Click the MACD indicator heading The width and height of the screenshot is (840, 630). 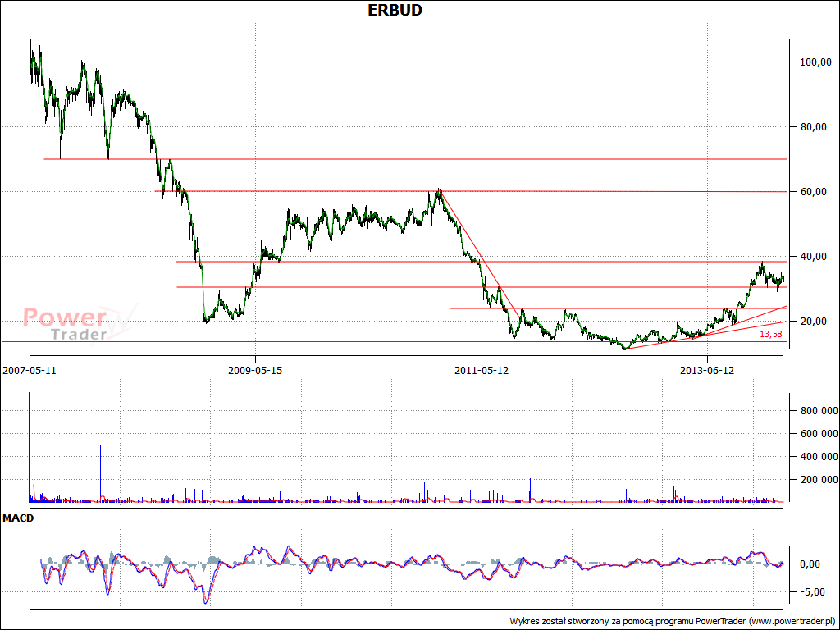(x=18, y=518)
